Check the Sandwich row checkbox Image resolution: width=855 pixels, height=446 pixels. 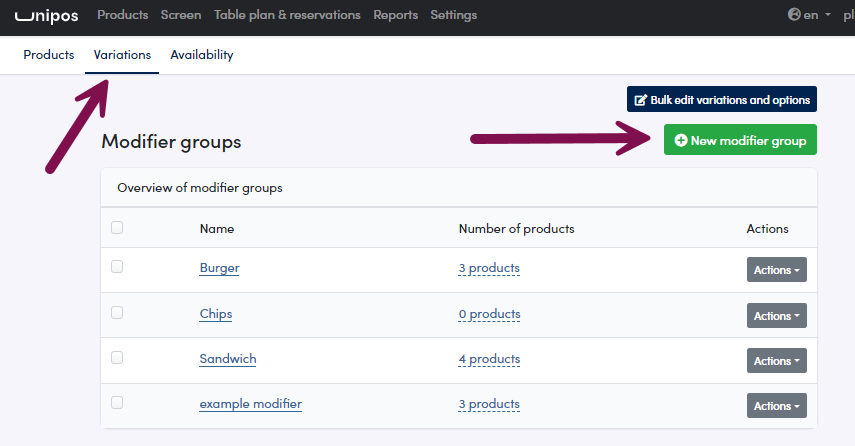[117, 358]
